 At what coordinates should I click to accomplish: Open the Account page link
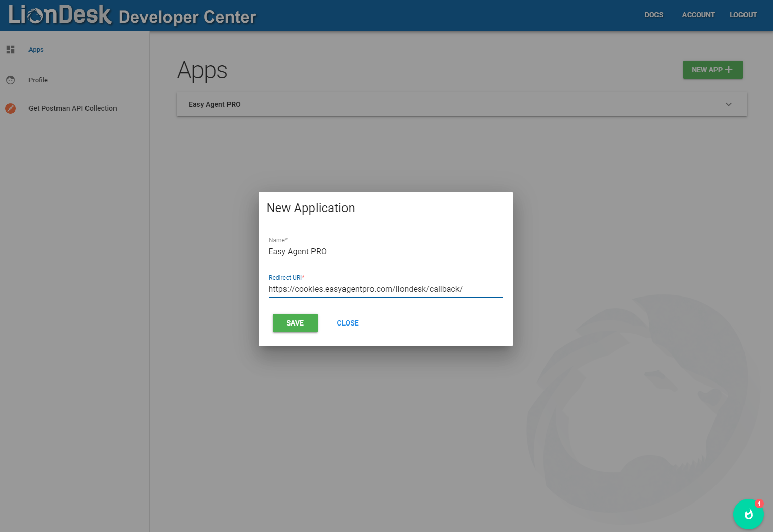699,15
